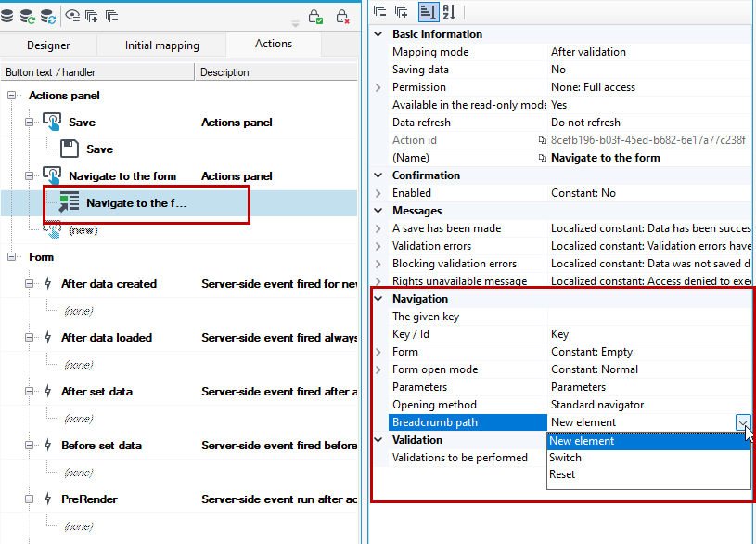Collapse the Basic information section

(x=378, y=34)
